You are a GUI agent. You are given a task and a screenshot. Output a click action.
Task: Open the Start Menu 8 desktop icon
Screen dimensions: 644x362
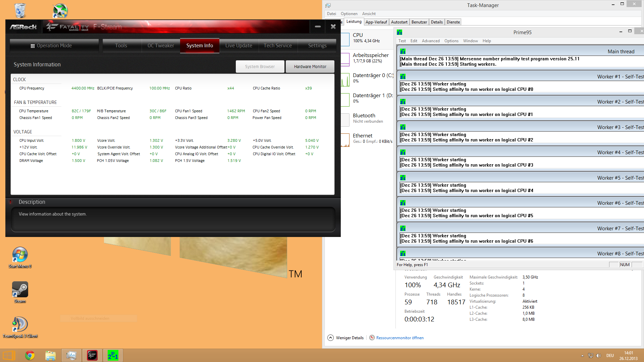point(20,255)
